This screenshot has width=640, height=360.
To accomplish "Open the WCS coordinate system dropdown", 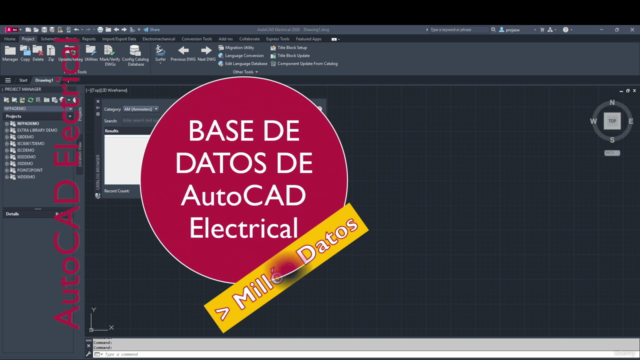I will pos(612,153).
